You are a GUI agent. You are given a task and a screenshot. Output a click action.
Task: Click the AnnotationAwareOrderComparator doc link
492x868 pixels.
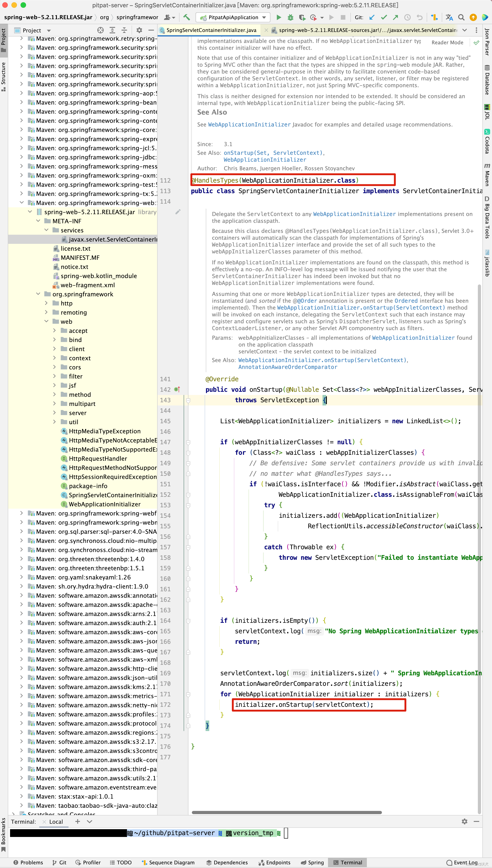[x=288, y=367]
